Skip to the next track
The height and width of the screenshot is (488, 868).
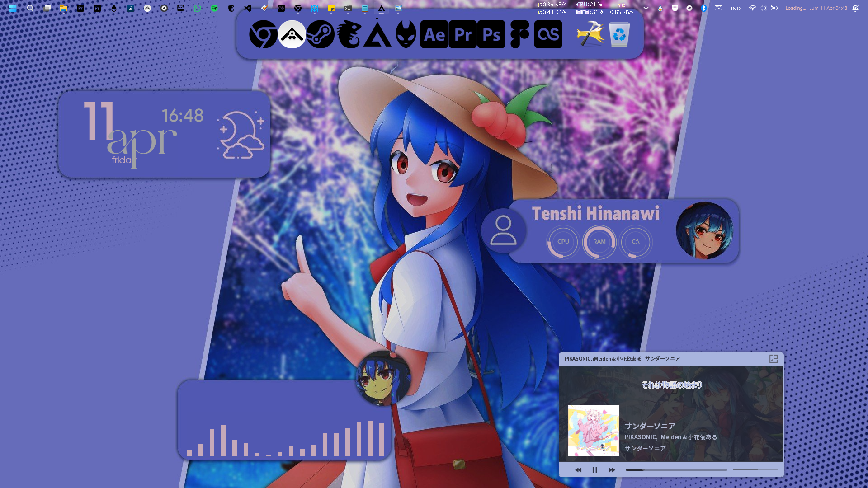click(x=612, y=470)
